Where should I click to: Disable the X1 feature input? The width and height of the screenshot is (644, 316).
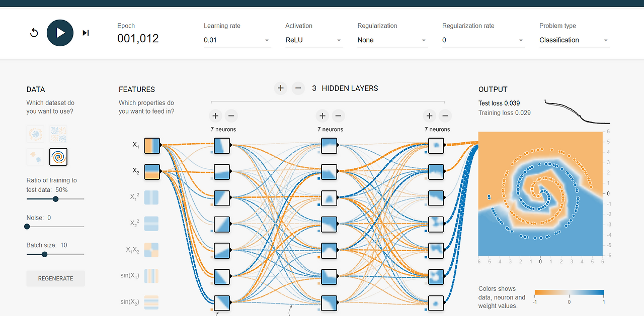151,145
